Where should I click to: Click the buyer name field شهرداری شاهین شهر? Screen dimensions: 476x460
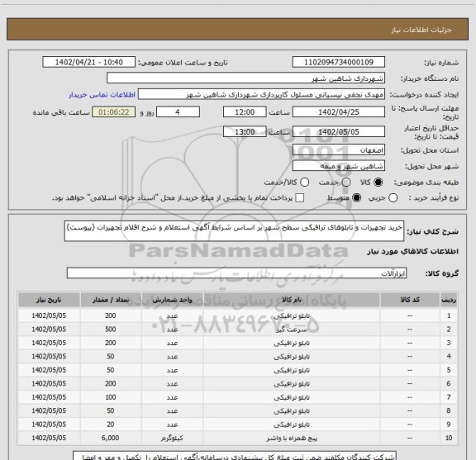tap(246, 78)
